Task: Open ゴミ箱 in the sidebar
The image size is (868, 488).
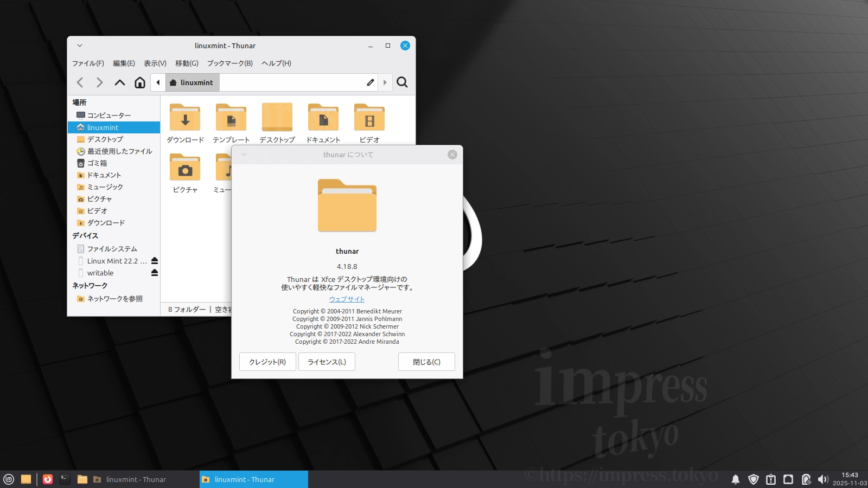Action: [x=114, y=163]
